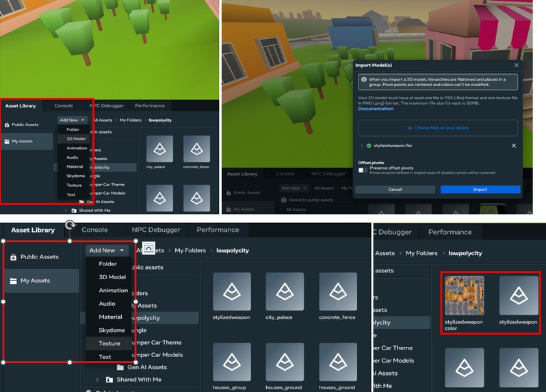Screen dimensions: 546x392
Task: Open the Console tab in the small green-trees view
Action: [64, 105]
